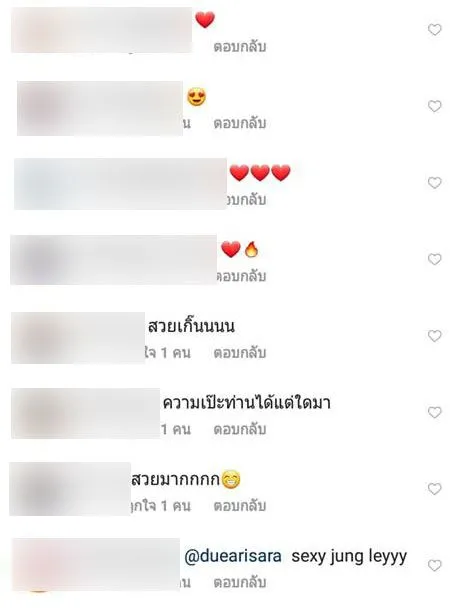Reply to the three hearts comment

point(246,200)
